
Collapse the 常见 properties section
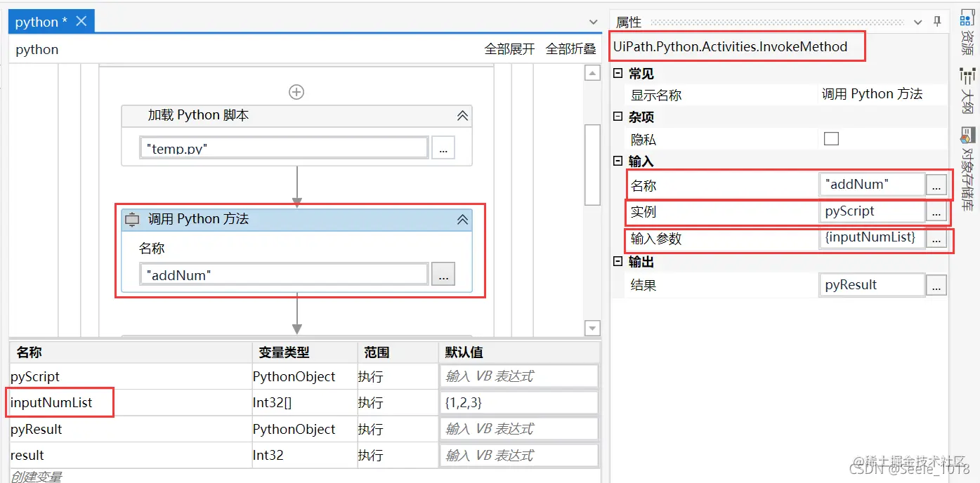pyautogui.click(x=619, y=73)
